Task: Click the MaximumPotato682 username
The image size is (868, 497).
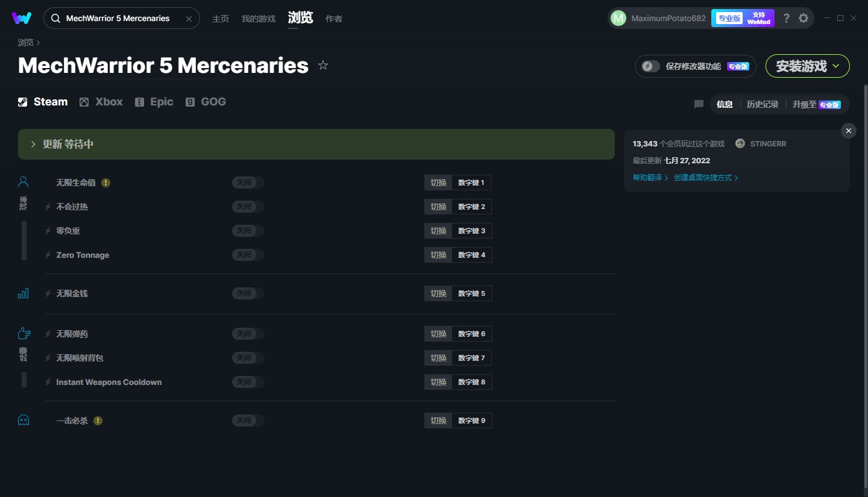Action: [x=668, y=19]
